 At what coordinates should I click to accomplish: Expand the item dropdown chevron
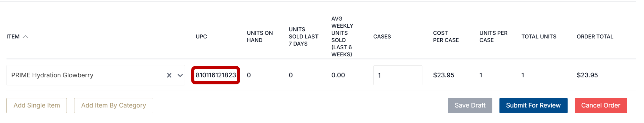click(x=180, y=75)
